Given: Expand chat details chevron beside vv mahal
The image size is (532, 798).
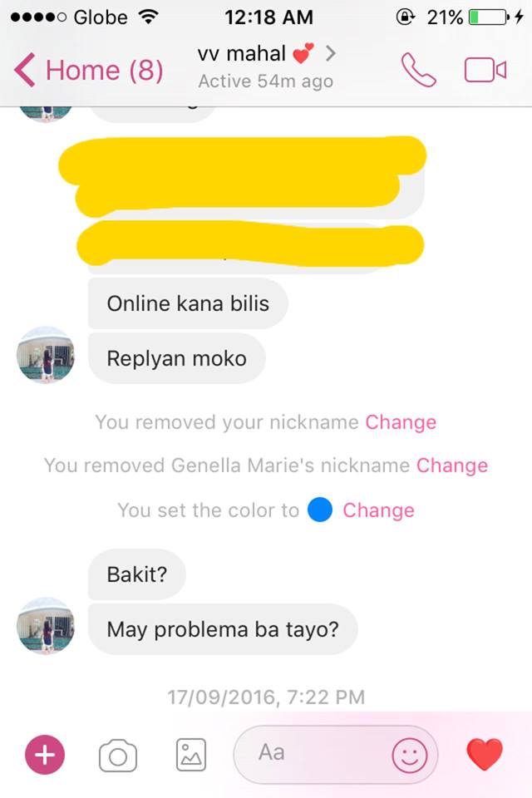Looking at the screenshot, I should [330, 53].
